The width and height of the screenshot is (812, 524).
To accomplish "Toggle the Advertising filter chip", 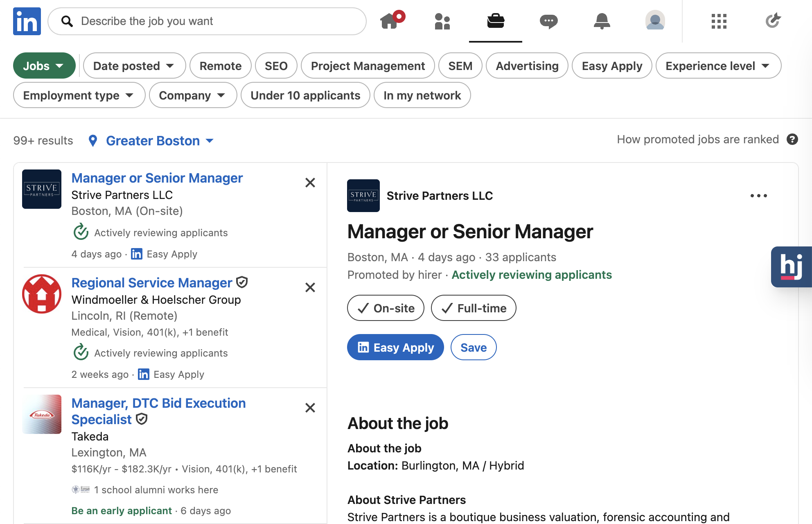I will (x=527, y=65).
